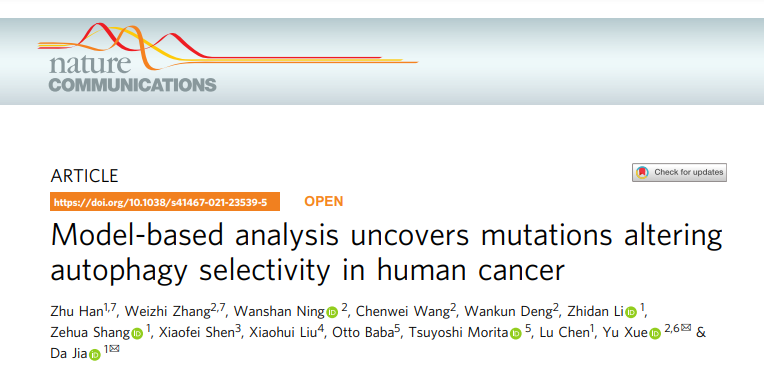Open Tsuyoshi Morita's ORCID iD icon
Image resolution: width=764 pixels, height=367 pixels.
[x=516, y=334]
